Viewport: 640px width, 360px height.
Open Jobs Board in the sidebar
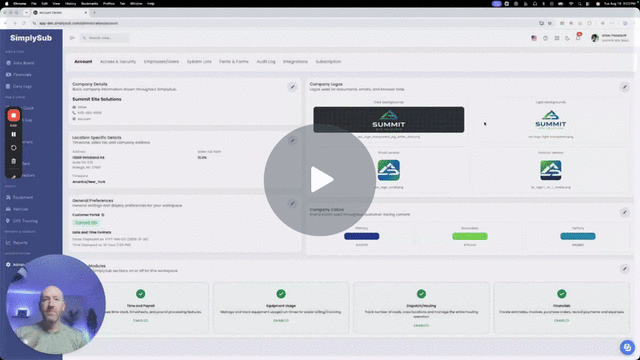[20, 63]
